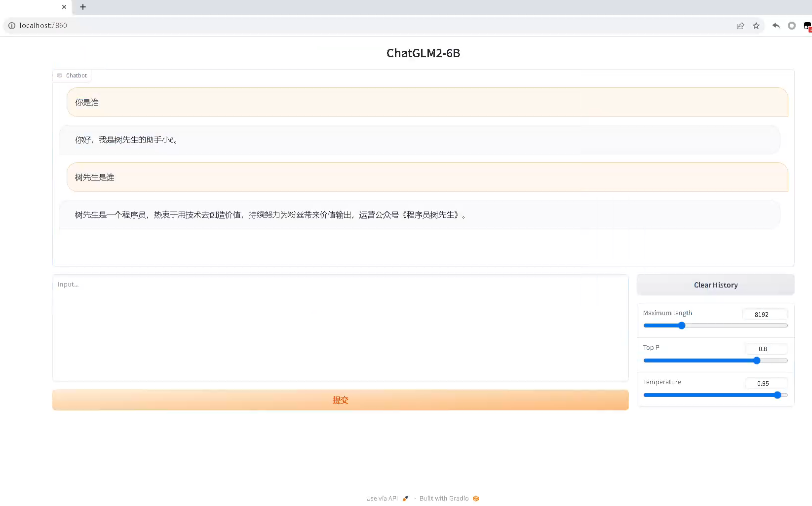Screen dimensions: 812x506
Task: Open the extension with red badge
Action: [808, 26]
